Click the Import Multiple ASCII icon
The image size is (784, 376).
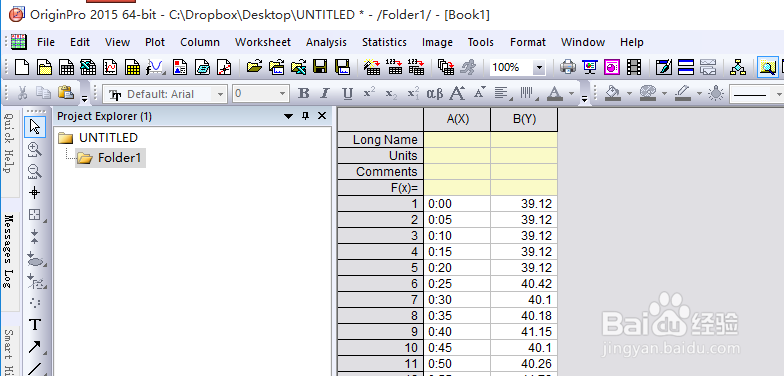[416, 66]
